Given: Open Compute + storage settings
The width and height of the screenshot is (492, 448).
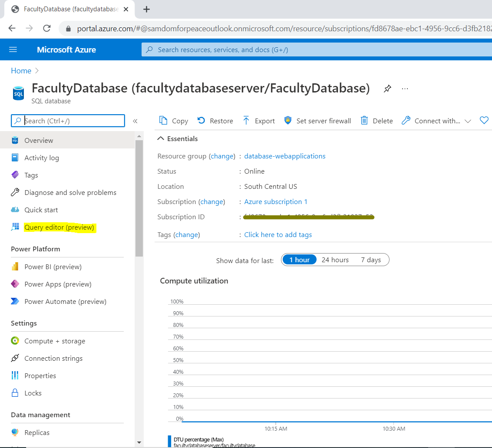Looking at the screenshot, I should [x=67, y=341].
